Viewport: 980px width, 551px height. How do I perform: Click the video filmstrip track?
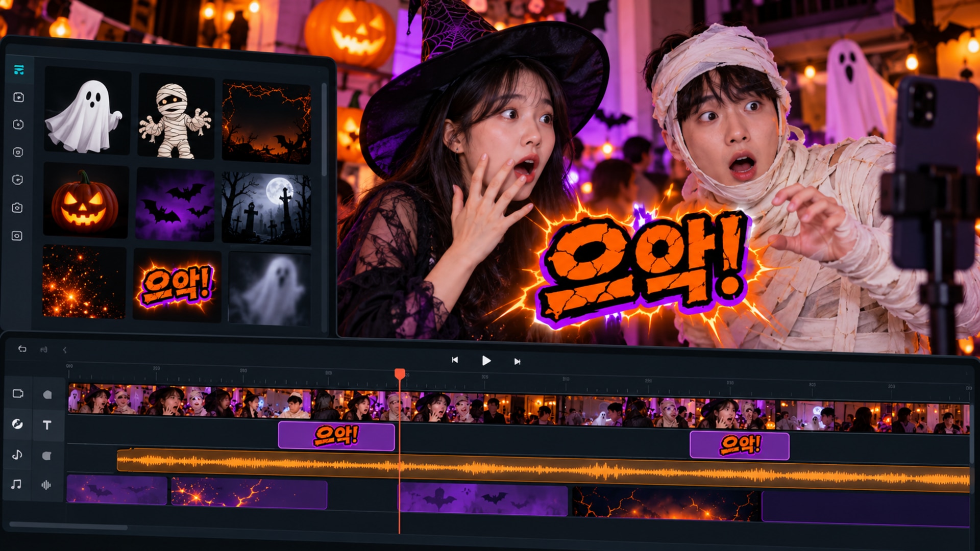(519, 408)
